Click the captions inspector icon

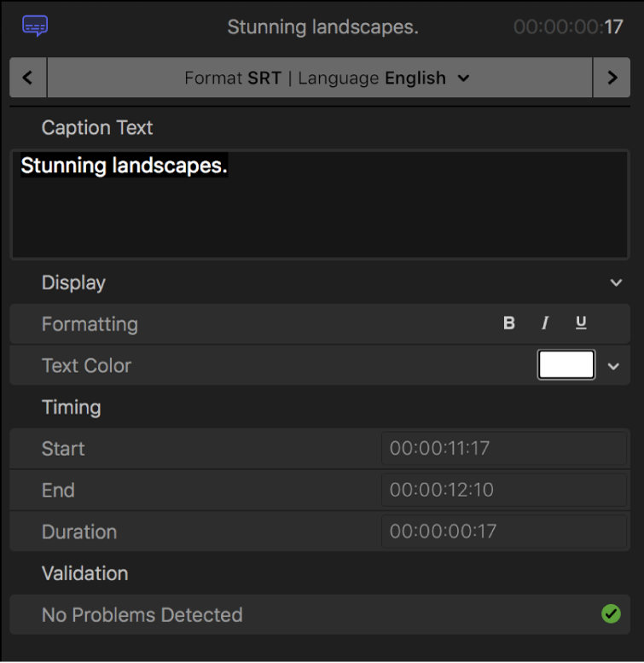click(35, 26)
